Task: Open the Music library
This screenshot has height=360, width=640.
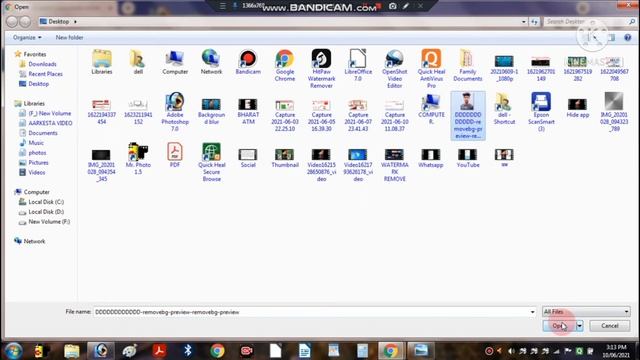Action: 36,143
